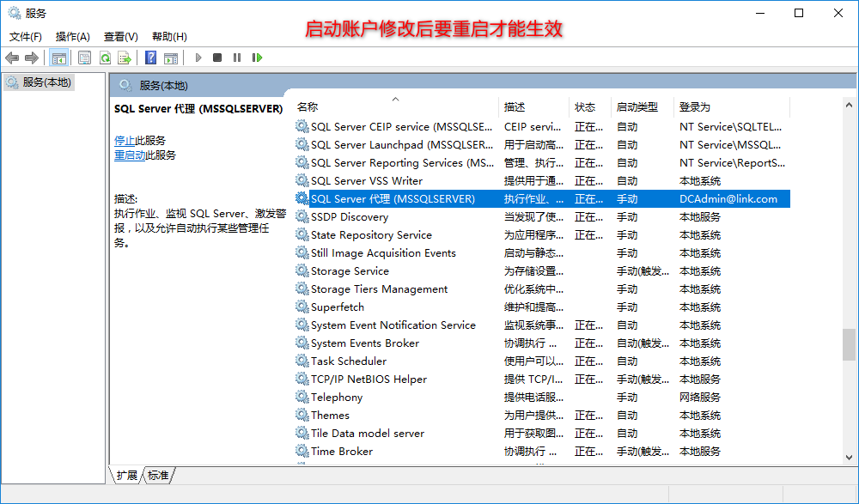This screenshot has height=504, width=859.
Task: Select Storage Tiers Management row
Action: click(542, 288)
